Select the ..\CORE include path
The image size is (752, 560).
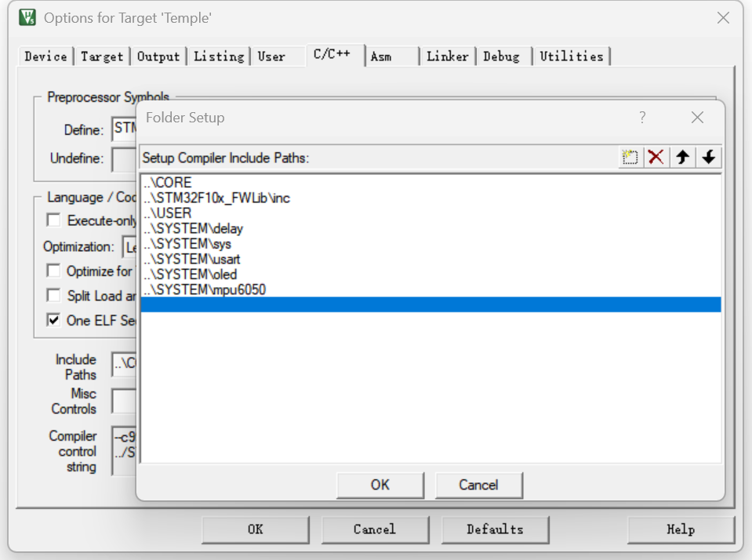point(430,182)
